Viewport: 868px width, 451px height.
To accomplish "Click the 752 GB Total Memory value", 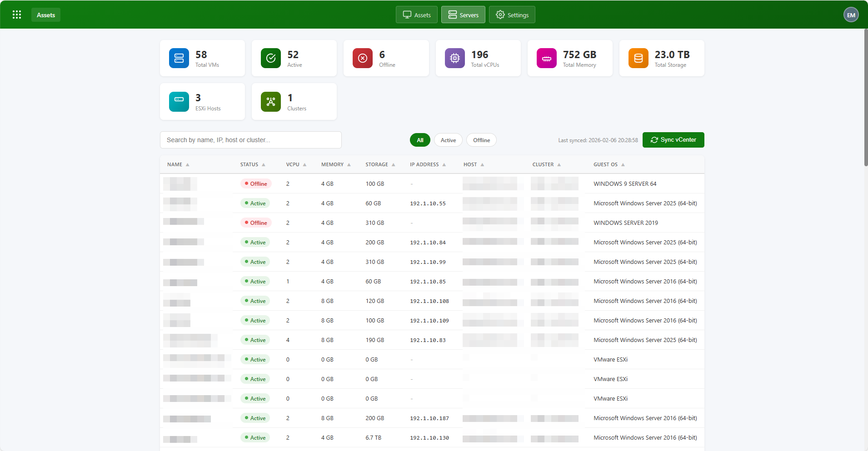I will click(580, 55).
